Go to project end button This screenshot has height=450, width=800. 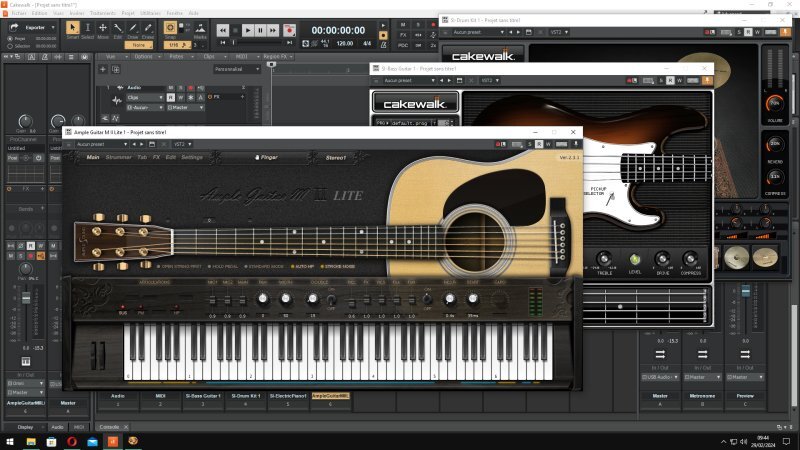[289, 43]
